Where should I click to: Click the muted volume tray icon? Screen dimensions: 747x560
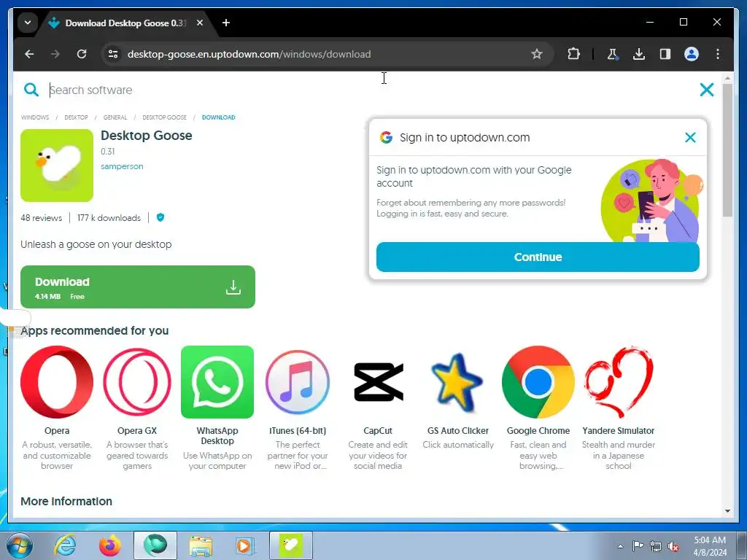pos(673,546)
